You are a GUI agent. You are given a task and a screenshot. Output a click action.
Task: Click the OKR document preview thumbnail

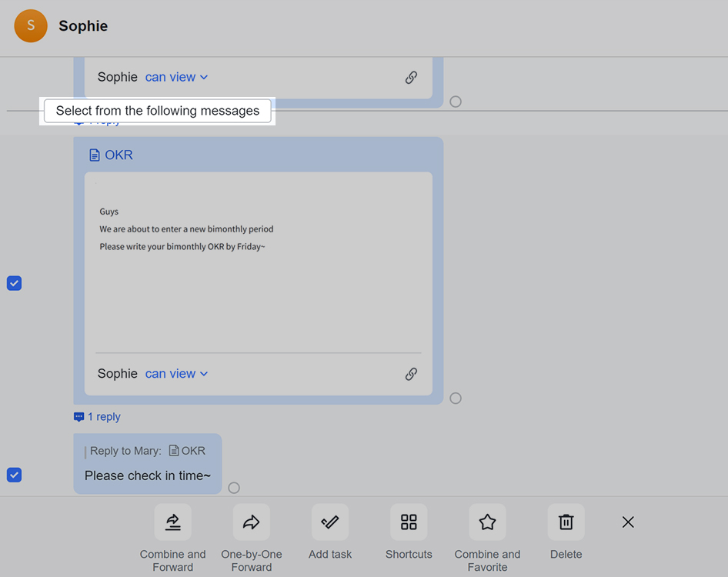[x=258, y=262]
